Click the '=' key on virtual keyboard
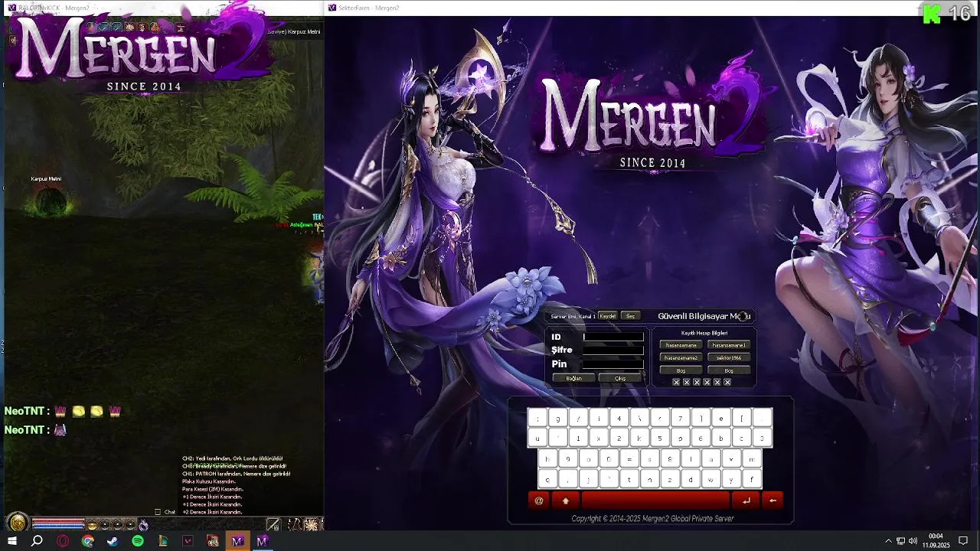Viewport: 980px width, 551px height. (x=629, y=459)
